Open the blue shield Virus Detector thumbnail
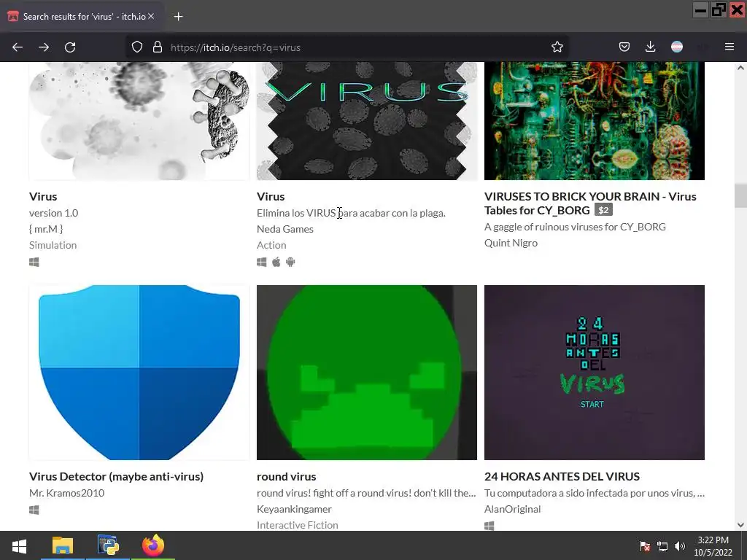Image resolution: width=747 pixels, height=560 pixels. coord(139,373)
